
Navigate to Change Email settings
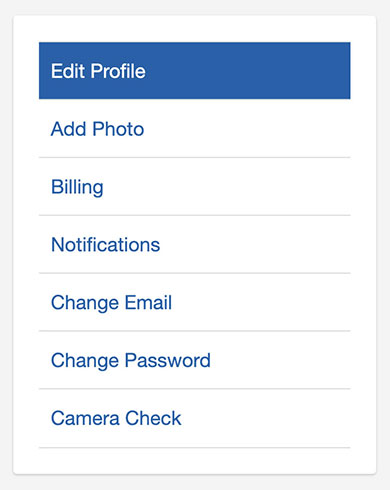click(x=195, y=302)
